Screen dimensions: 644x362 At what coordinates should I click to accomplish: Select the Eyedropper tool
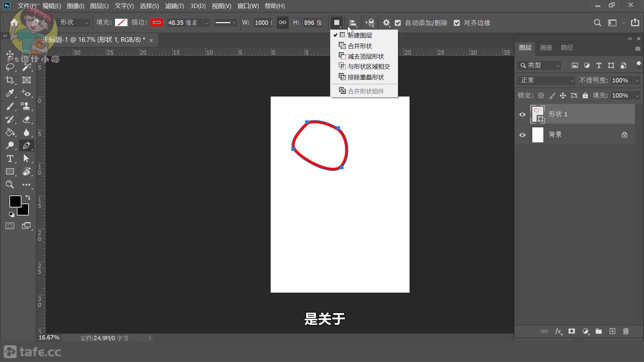click(x=10, y=93)
